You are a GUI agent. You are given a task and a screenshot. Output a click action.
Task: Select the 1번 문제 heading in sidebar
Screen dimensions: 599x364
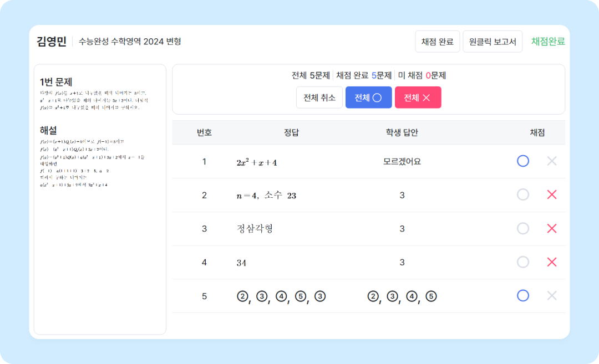click(56, 82)
